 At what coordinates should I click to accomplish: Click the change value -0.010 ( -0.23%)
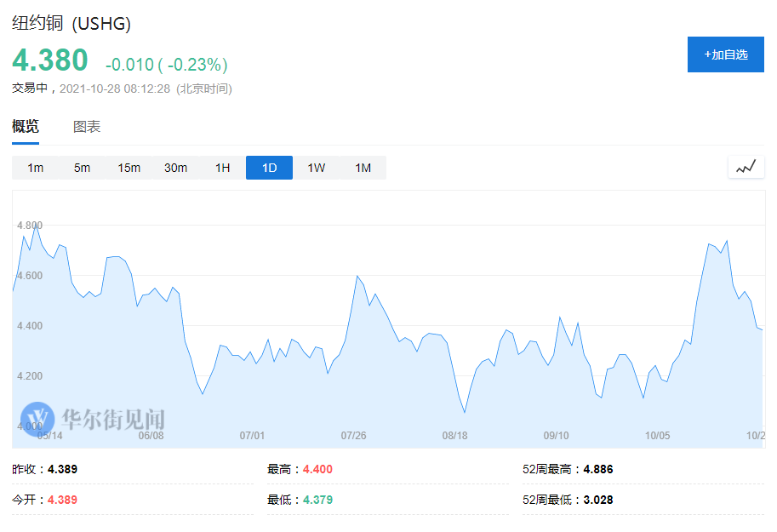coord(167,65)
